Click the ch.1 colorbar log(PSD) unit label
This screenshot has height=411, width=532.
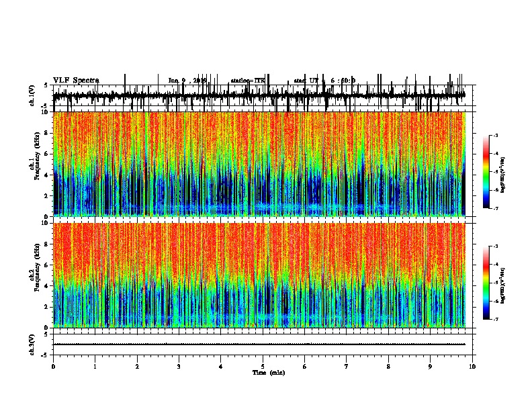tap(503, 175)
